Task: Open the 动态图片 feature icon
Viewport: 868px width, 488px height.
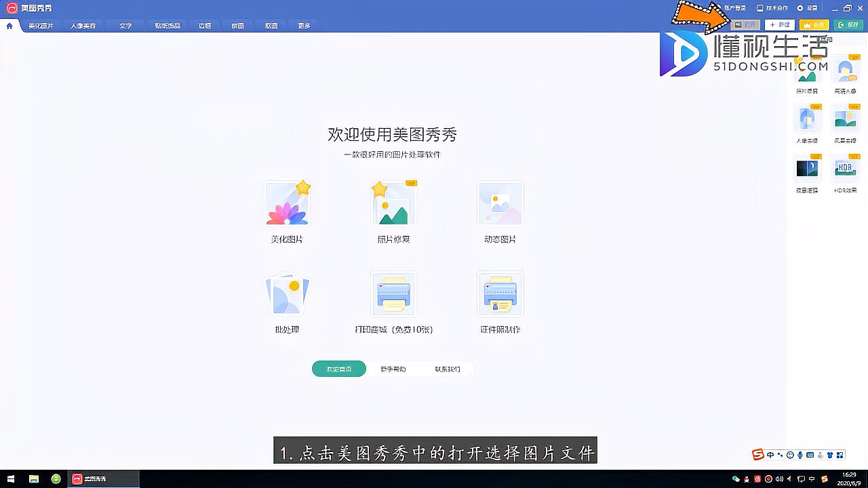Action: [500, 203]
